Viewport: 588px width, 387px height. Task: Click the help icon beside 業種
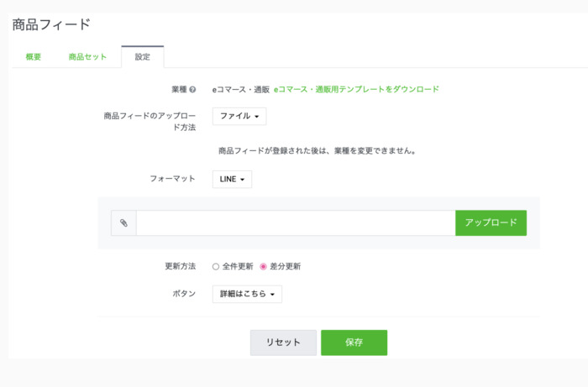click(x=192, y=89)
